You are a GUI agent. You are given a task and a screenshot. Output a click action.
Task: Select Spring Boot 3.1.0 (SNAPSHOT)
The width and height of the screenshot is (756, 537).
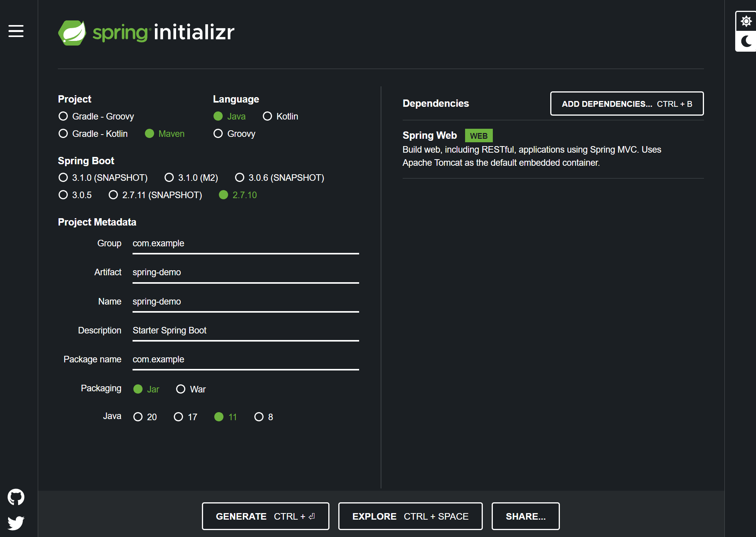(x=103, y=178)
